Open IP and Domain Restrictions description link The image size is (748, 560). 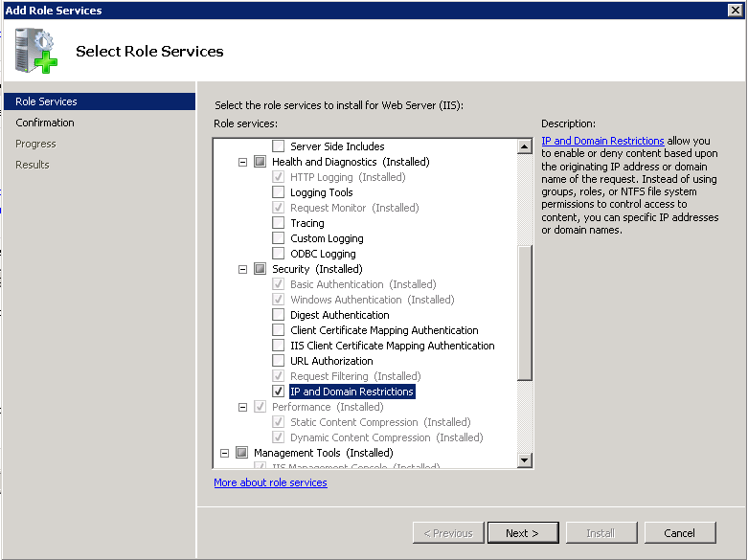click(x=602, y=141)
